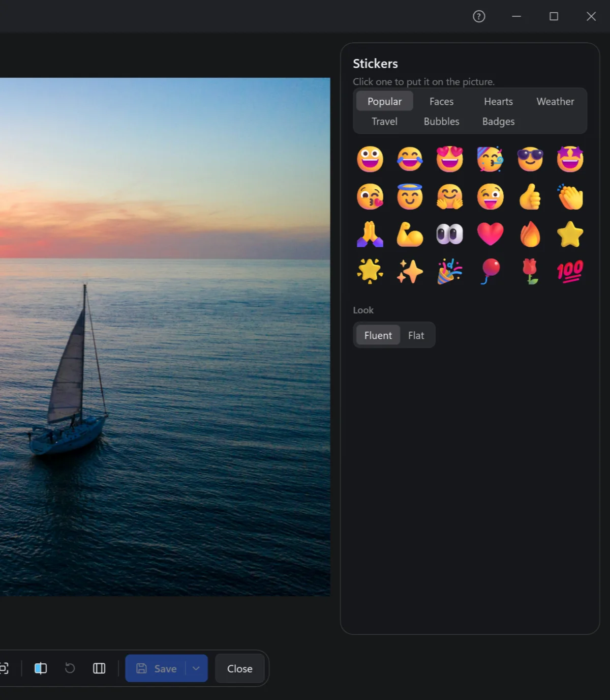Image resolution: width=610 pixels, height=700 pixels.
Task: Add the yellow star sticker
Action: (570, 234)
